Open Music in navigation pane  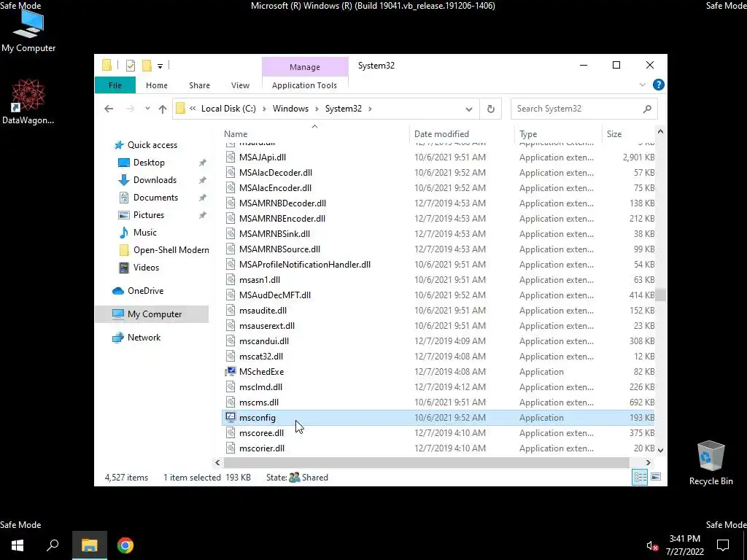(x=145, y=233)
